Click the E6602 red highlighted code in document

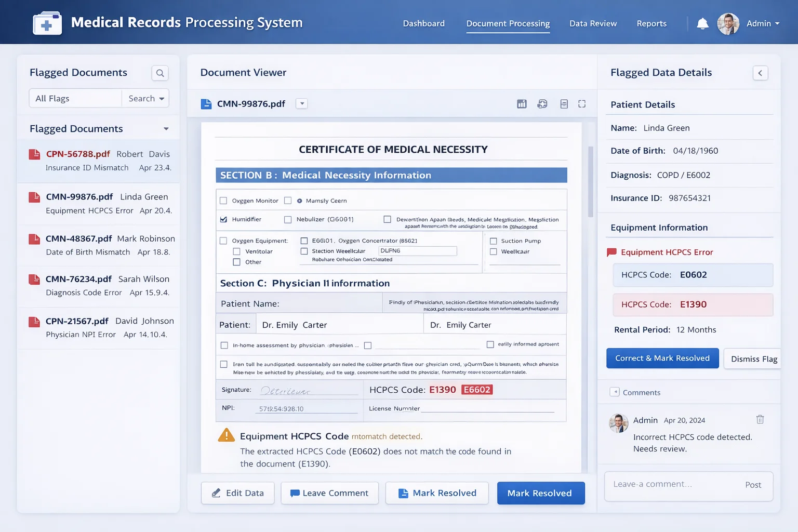tap(477, 390)
